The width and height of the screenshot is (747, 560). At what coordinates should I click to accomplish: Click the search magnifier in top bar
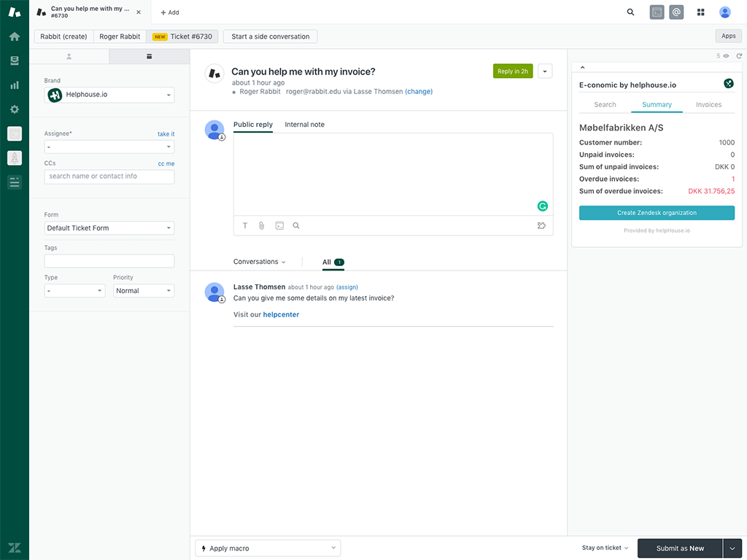click(630, 12)
